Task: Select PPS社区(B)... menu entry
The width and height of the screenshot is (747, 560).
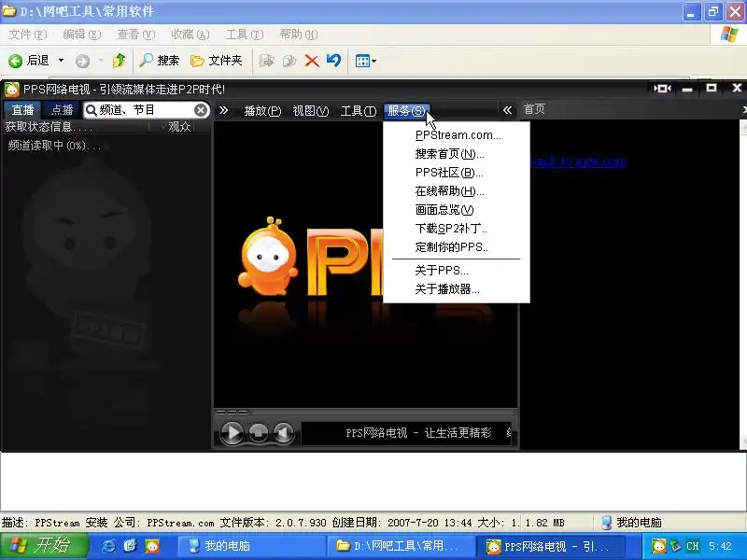Action: point(457,173)
